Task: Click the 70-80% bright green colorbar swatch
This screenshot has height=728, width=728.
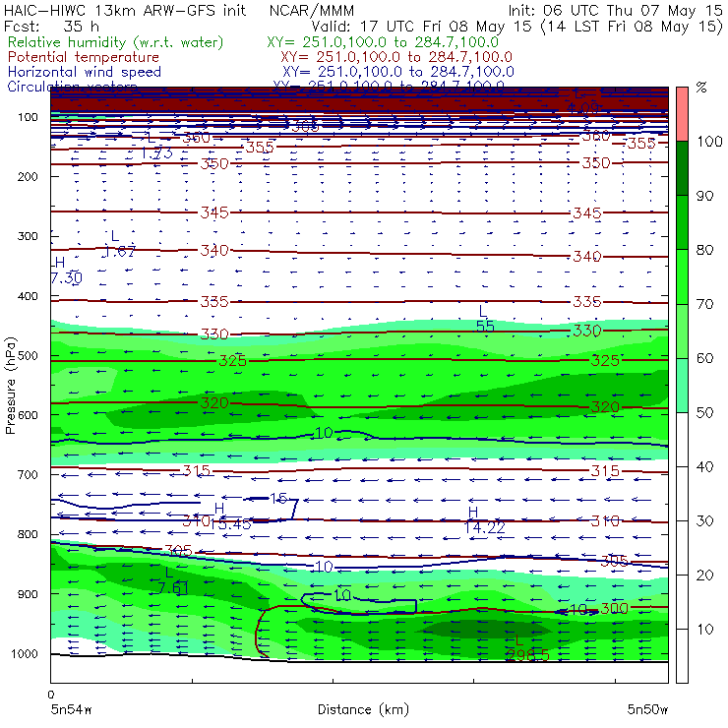Action: [682, 276]
